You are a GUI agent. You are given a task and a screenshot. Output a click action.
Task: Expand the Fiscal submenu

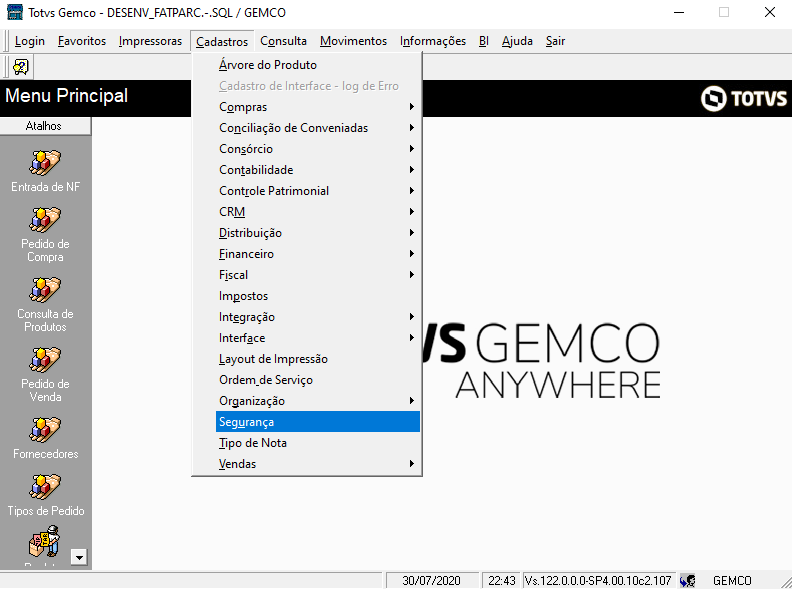pyautogui.click(x=318, y=275)
